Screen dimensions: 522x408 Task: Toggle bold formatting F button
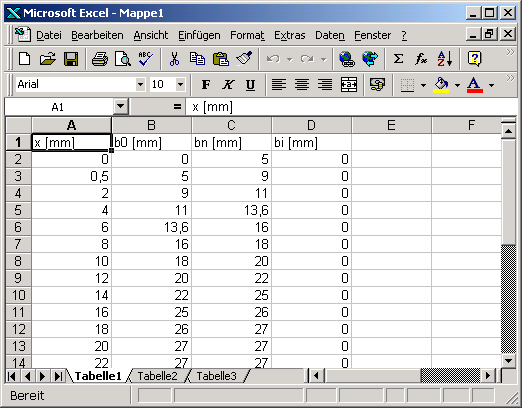[x=206, y=85]
